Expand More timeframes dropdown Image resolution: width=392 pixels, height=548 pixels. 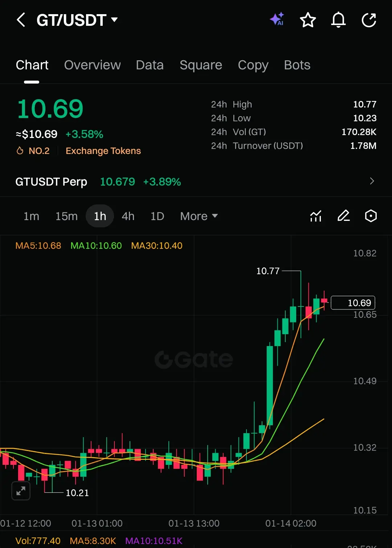click(199, 216)
